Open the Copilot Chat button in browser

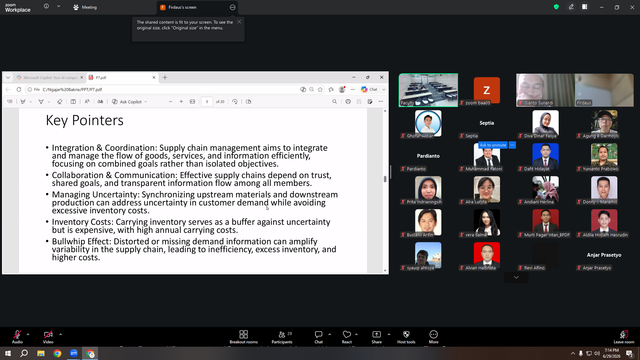tap(369, 89)
